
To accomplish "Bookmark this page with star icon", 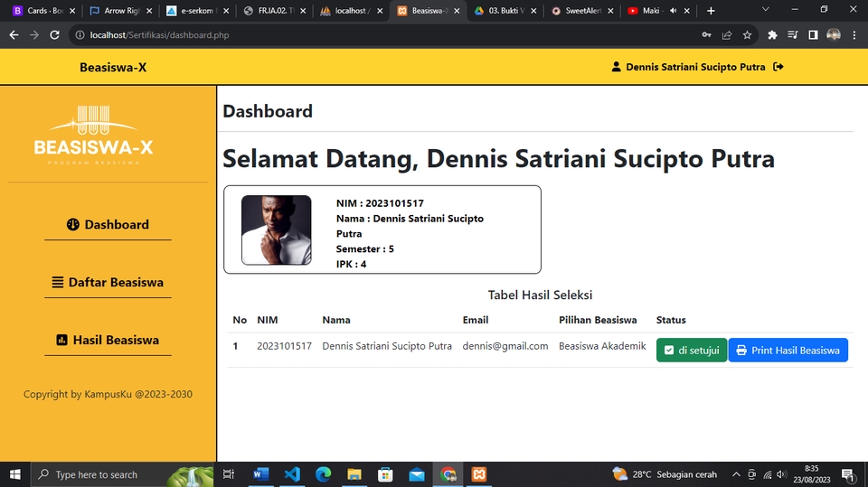I will [748, 35].
